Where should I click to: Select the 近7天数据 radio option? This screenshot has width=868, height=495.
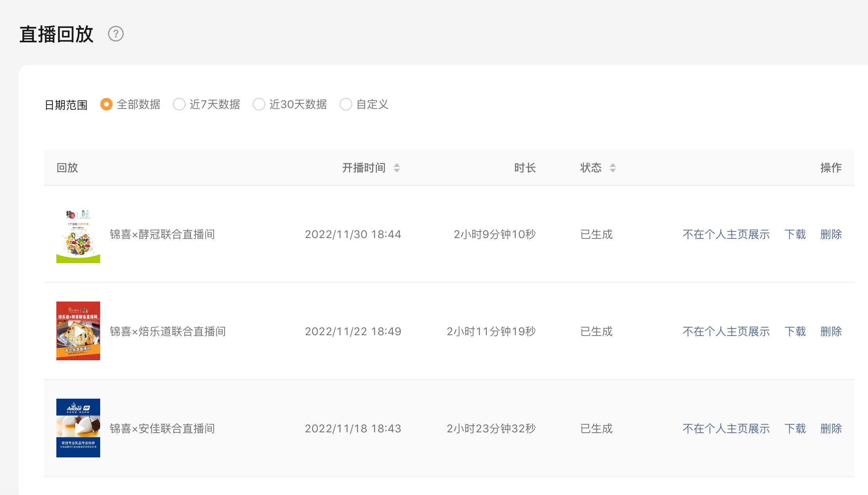179,104
